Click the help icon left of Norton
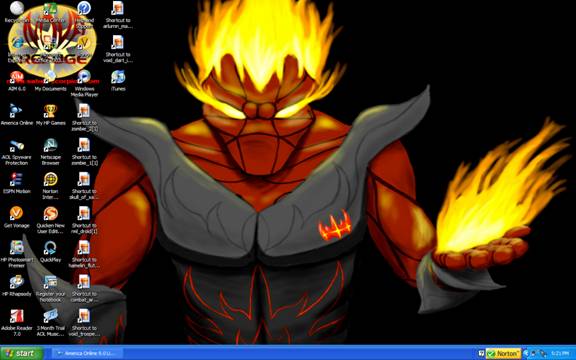576x360 pixels. (x=481, y=353)
